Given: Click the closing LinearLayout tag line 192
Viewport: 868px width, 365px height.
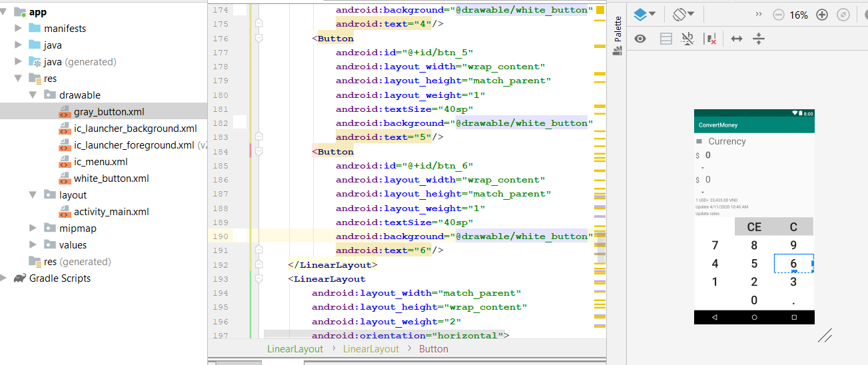Looking at the screenshot, I should point(333,264).
